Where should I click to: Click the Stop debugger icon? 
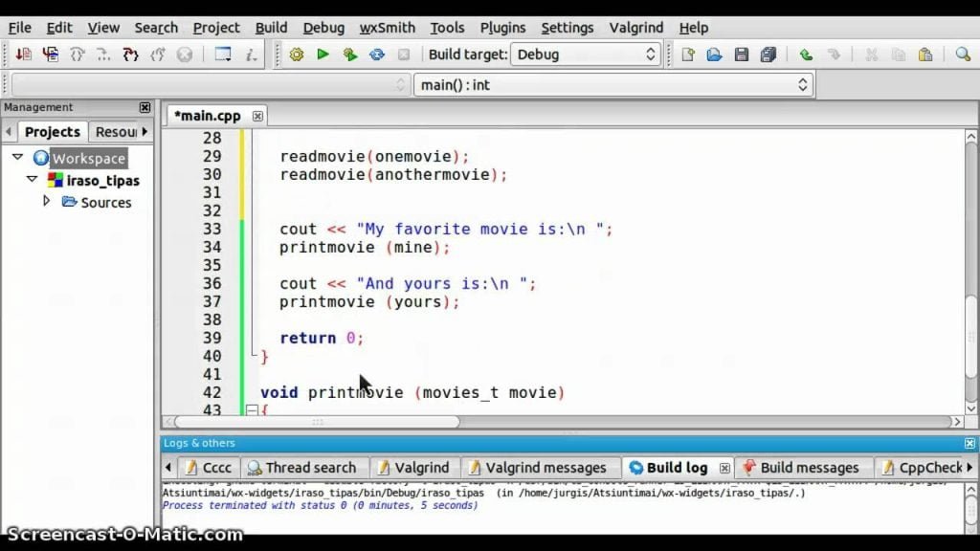[x=185, y=55]
